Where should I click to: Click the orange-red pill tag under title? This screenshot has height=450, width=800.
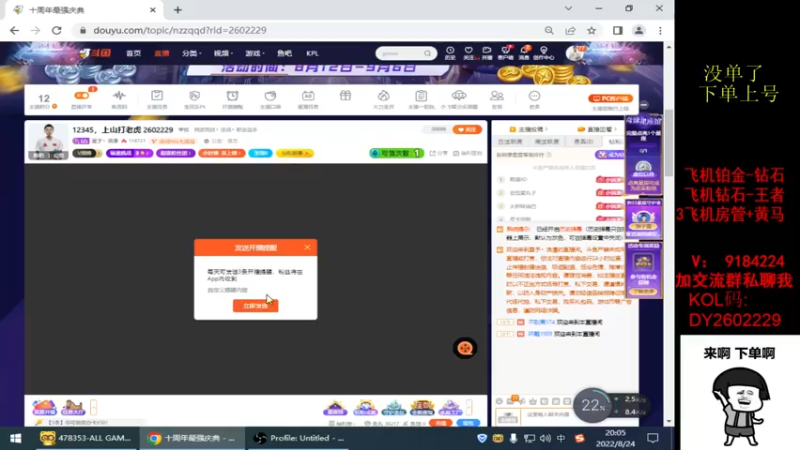(x=222, y=153)
